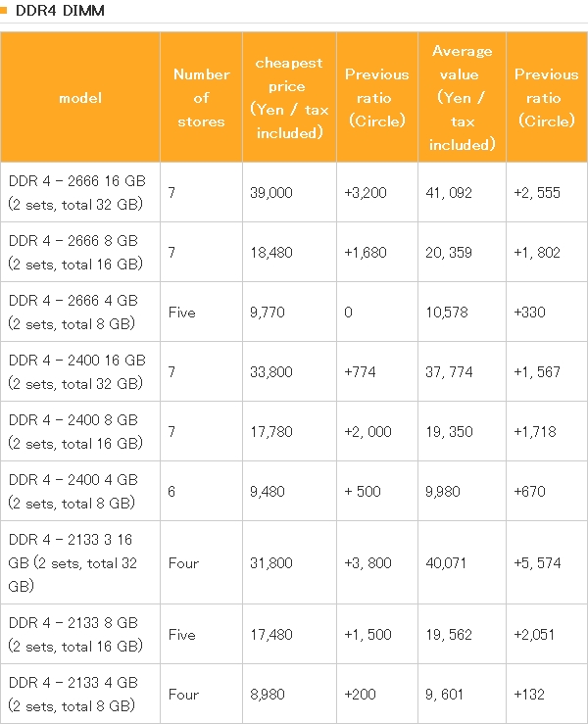Select the DDR 4 - 2666 4 GB model cell

coord(80,312)
